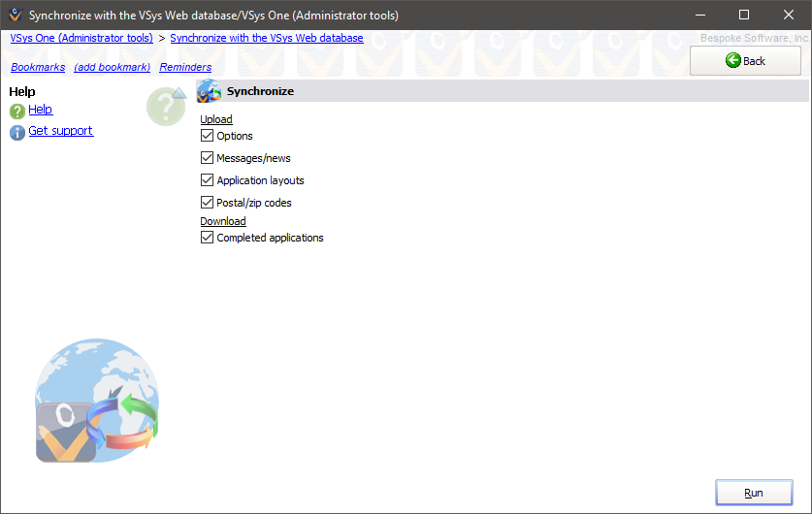Image resolution: width=812 pixels, height=514 pixels.
Task: Disable the Application layouts checkbox
Action: click(x=207, y=180)
